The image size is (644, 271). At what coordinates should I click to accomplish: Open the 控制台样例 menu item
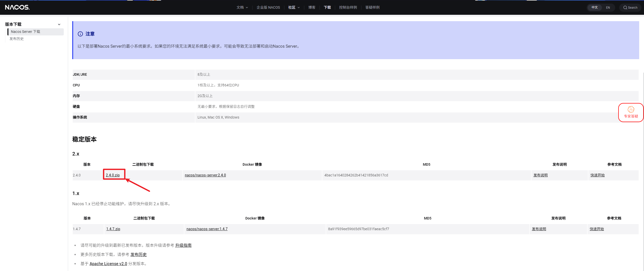[x=348, y=7]
